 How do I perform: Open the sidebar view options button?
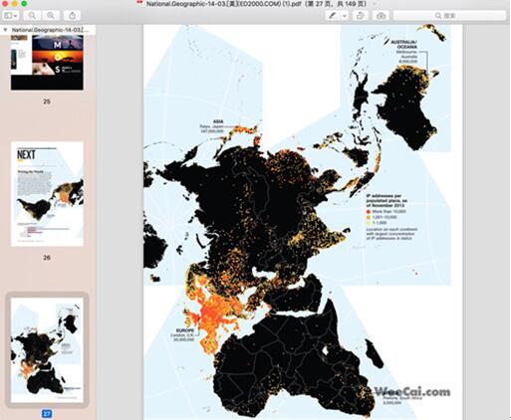coord(11,16)
